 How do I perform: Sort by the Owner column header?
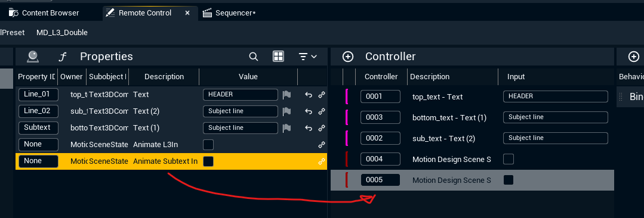[x=72, y=77]
